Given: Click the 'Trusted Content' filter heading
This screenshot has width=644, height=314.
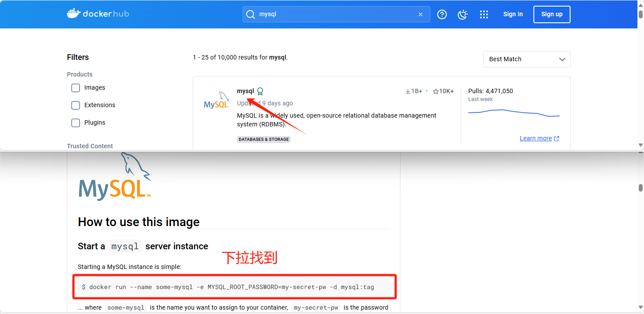Looking at the screenshot, I should [x=90, y=146].
